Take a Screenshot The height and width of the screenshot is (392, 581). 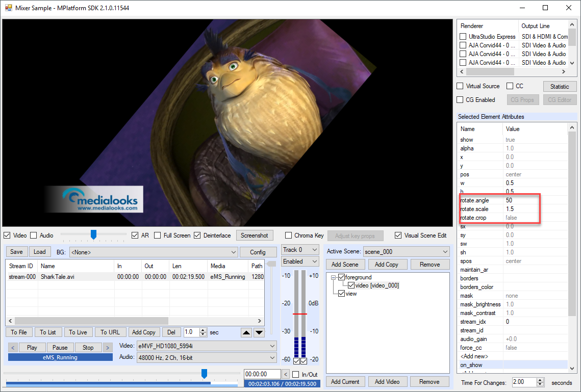(x=255, y=236)
